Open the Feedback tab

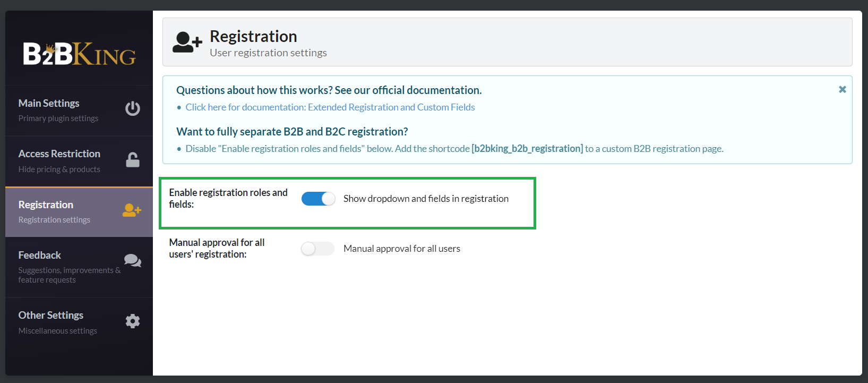point(79,267)
